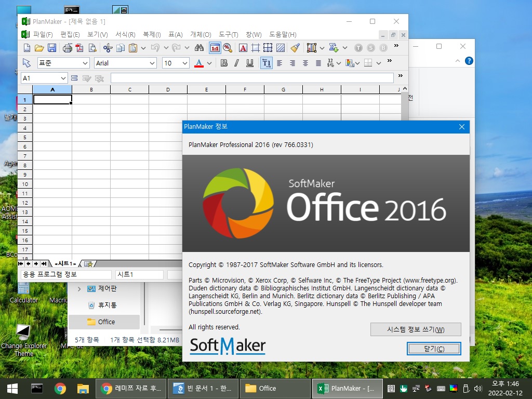Select the Format painter brush icon
532x399 pixels.
pyautogui.click(x=295, y=48)
